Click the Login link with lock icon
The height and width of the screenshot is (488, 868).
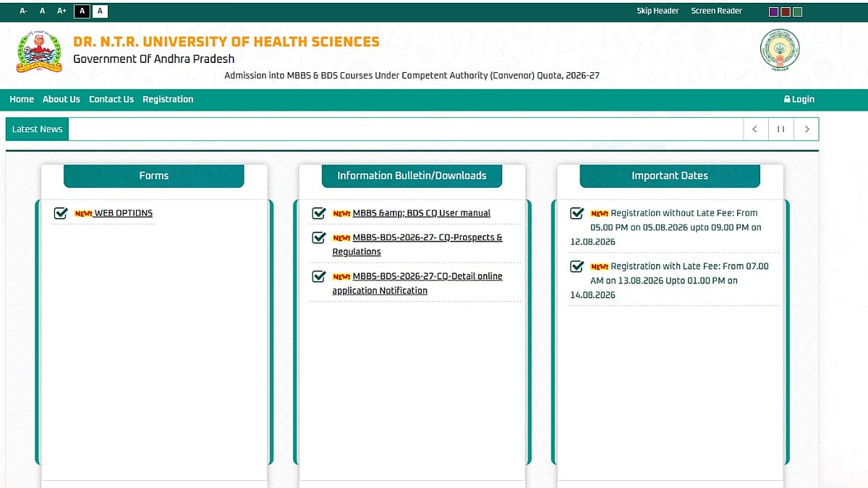[799, 99]
